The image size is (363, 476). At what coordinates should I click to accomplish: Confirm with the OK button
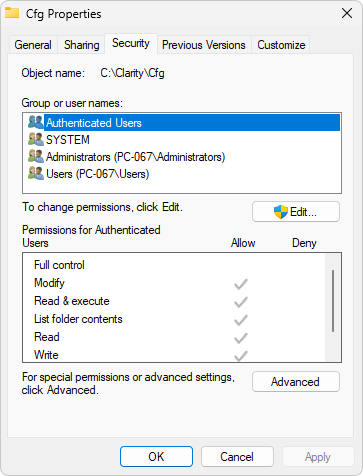coord(156,457)
